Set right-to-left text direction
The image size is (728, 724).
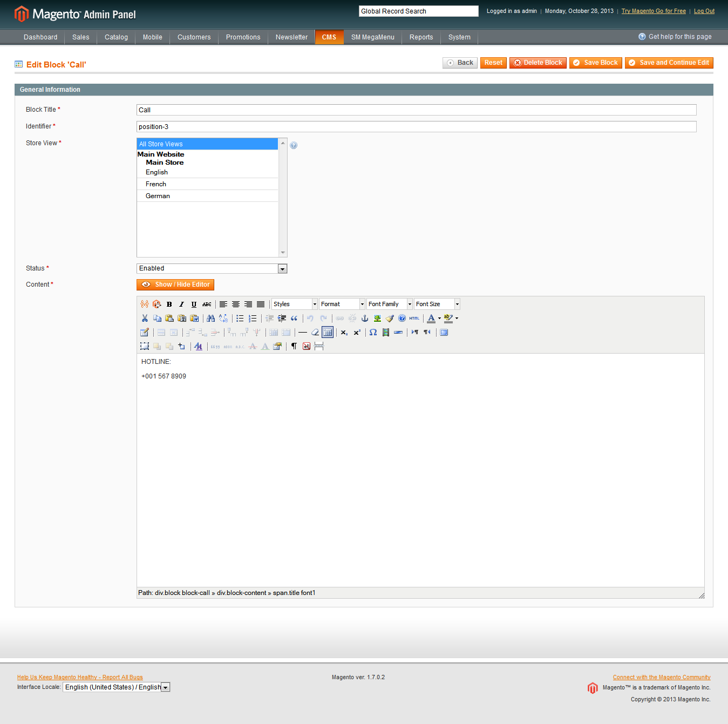point(427,332)
